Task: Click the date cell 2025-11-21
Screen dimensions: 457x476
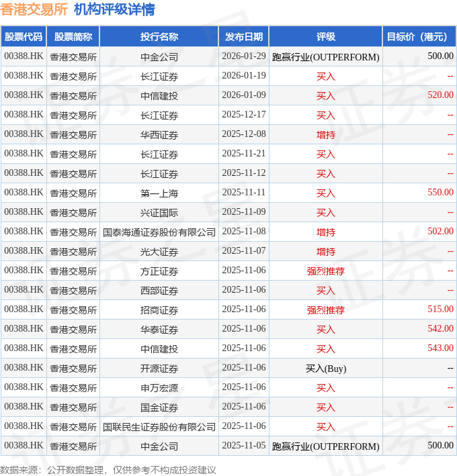Action: pyautogui.click(x=244, y=154)
